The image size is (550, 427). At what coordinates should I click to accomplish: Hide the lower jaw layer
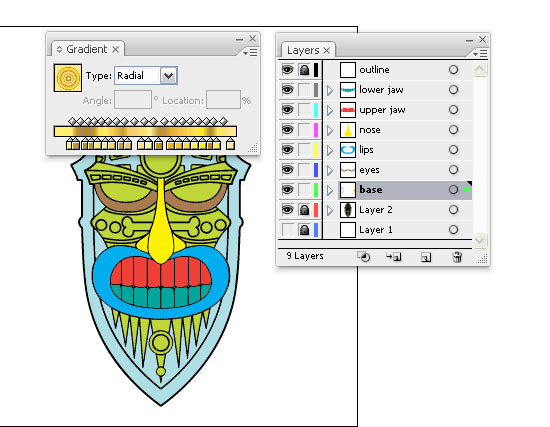288,89
